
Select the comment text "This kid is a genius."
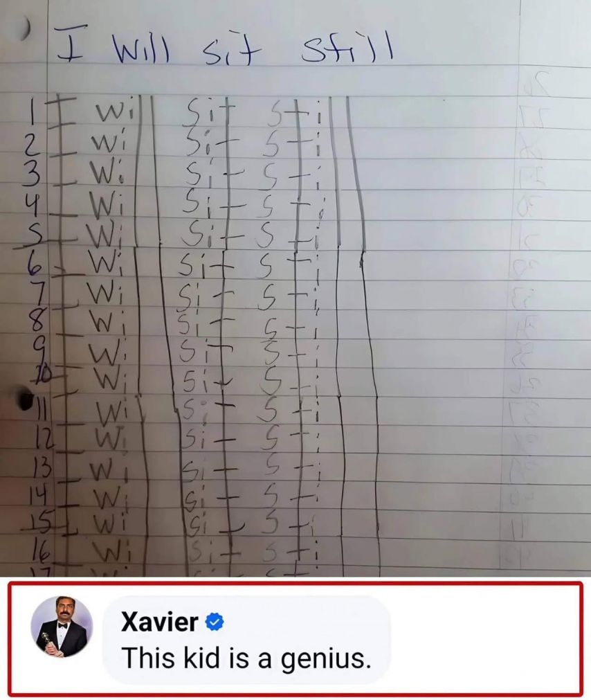[246, 658]
